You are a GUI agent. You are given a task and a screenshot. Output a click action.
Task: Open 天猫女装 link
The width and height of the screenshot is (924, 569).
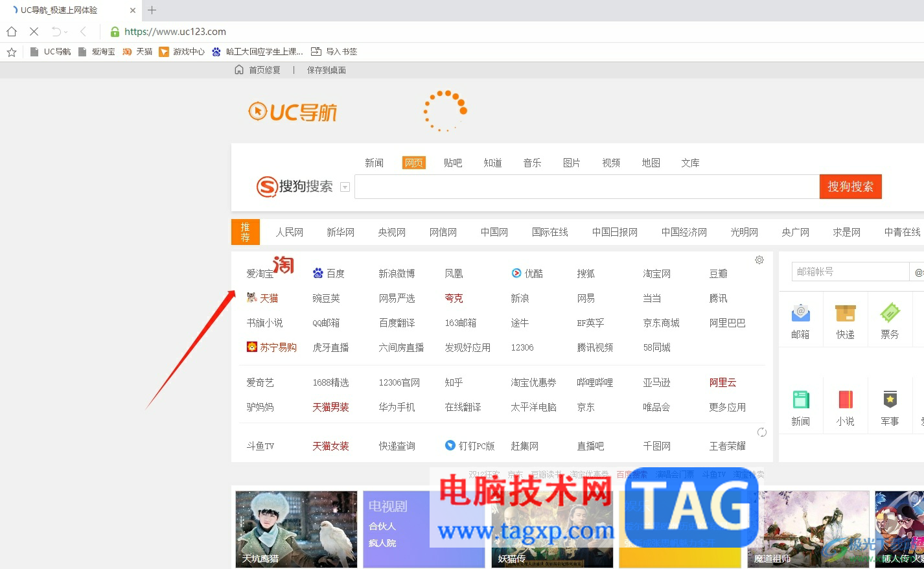coord(330,446)
